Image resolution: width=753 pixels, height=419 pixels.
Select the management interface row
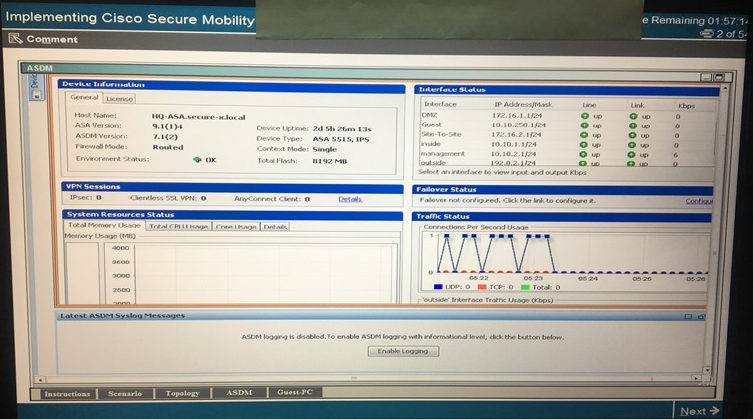pos(567,154)
